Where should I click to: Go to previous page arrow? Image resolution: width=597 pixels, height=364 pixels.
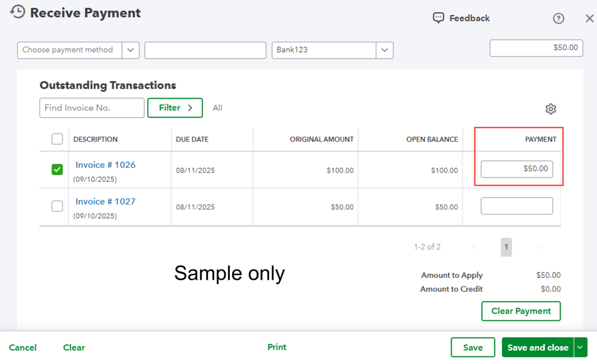474,247
